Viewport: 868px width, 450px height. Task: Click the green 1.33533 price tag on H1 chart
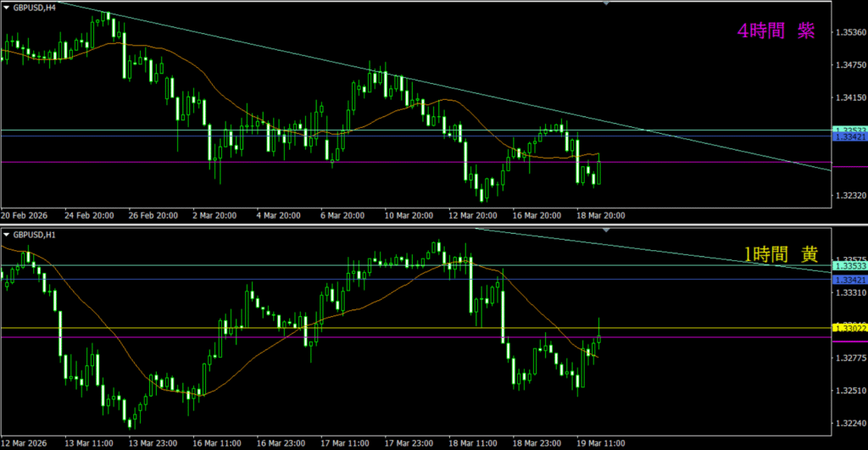pos(849,265)
